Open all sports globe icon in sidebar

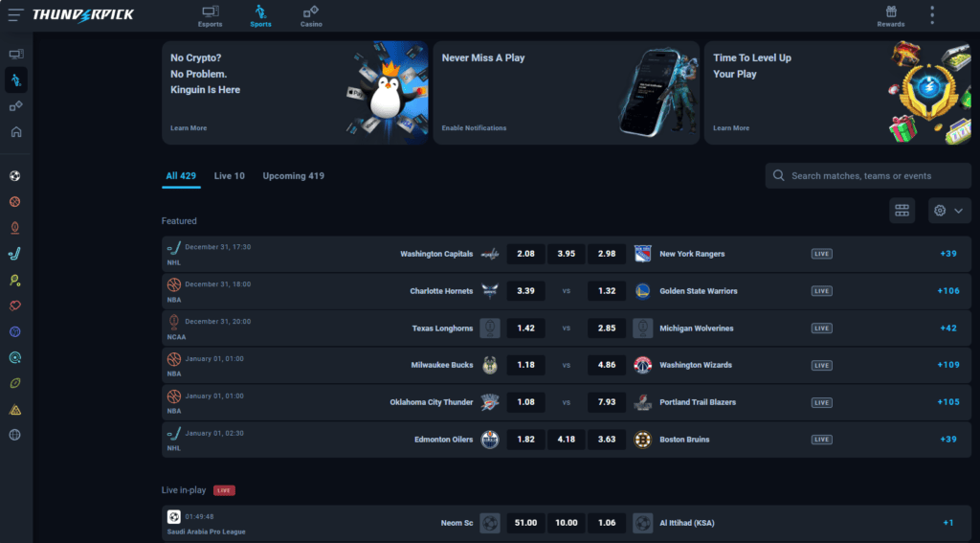point(15,435)
